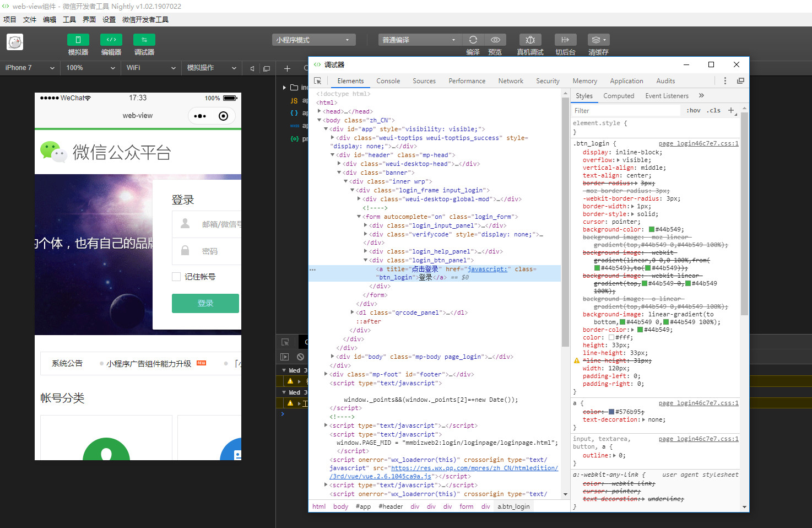Screen dimensions: 812x528
Task: Open the DevTools customize three-dot menu
Action: coord(725,81)
